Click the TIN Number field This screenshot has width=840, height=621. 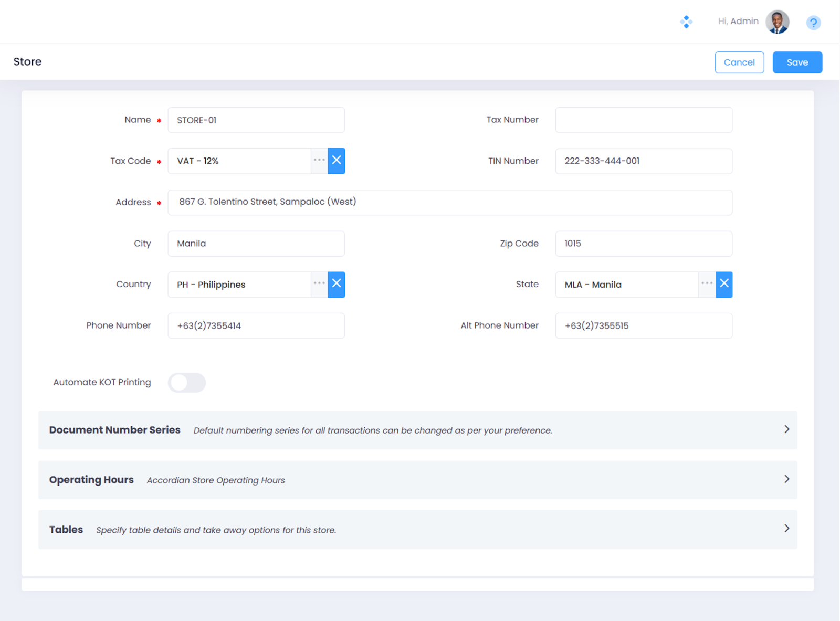coord(643,161)
